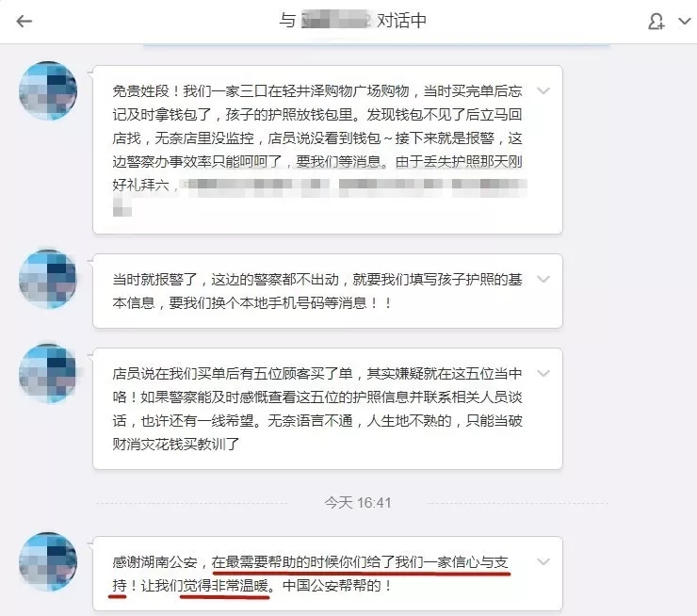
Task: Click the 今天 16:41 timestamp divider
Action: pos(358,503)
